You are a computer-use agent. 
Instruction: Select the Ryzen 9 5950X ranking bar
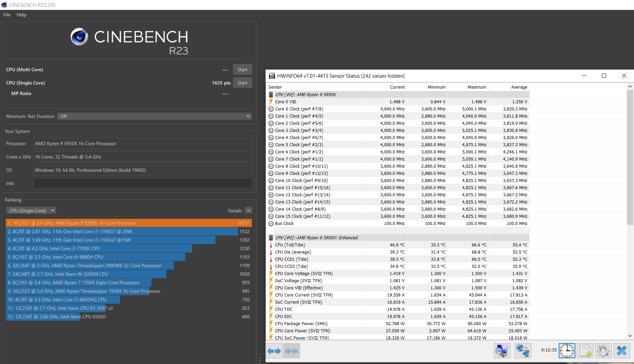[x=129, y=223]
